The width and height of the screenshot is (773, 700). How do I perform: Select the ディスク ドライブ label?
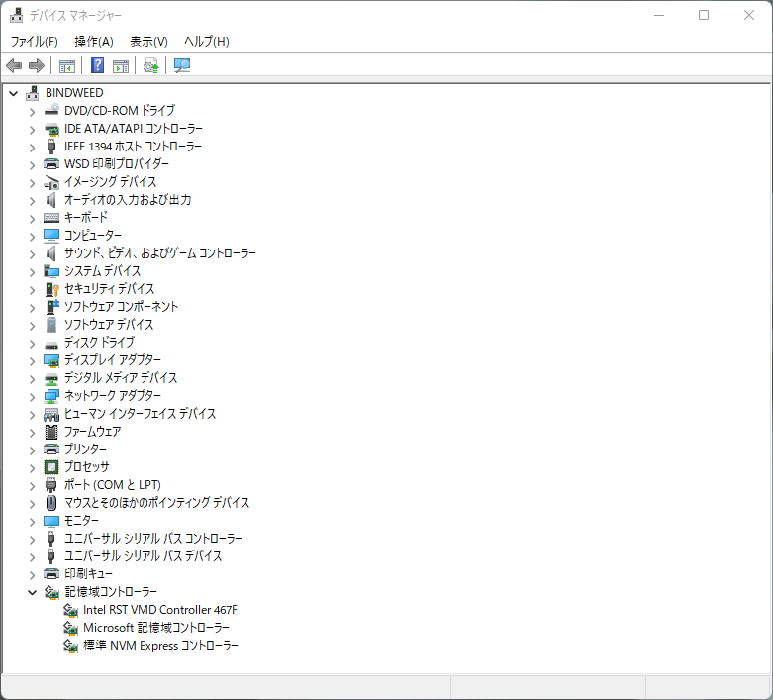click(x=99, y=342)
